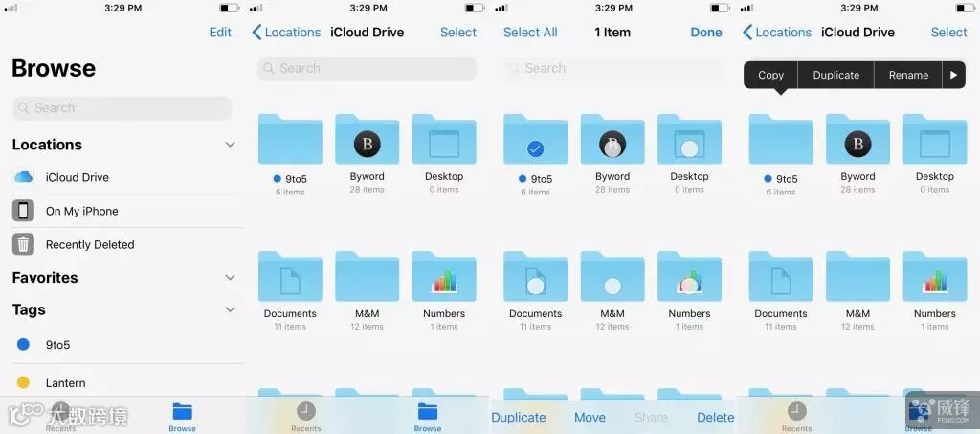The height and width of the screenshot is (434, 980).
Task: Collapse the Tags section
Action: pos(230,309)
